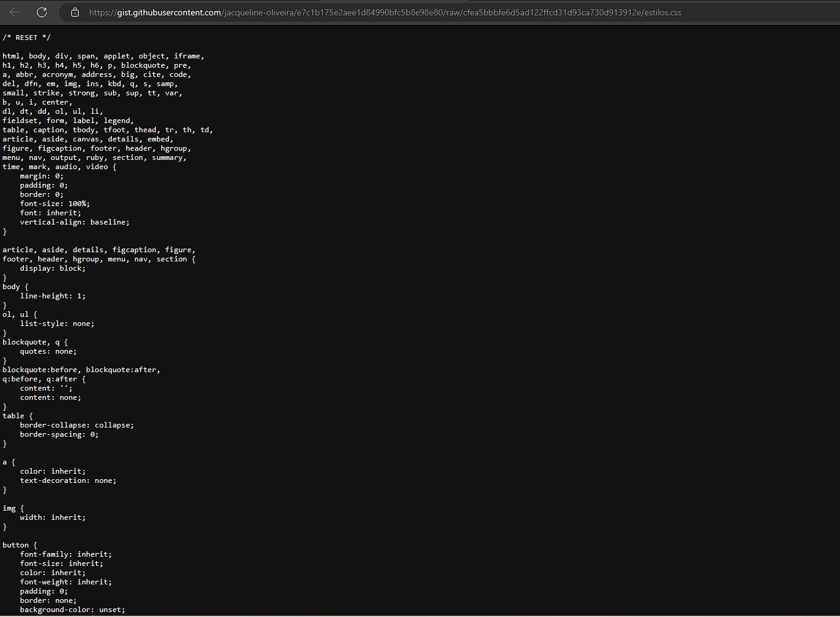Click the line starting 'h1, h2, h3'
Viewport: 840px width, 617px height.
point(97,65)
